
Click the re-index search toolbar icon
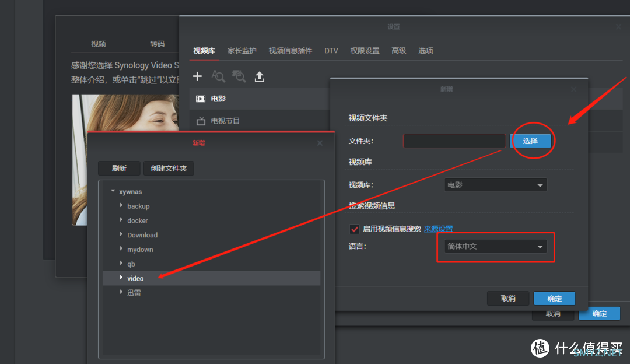[239, 76]
